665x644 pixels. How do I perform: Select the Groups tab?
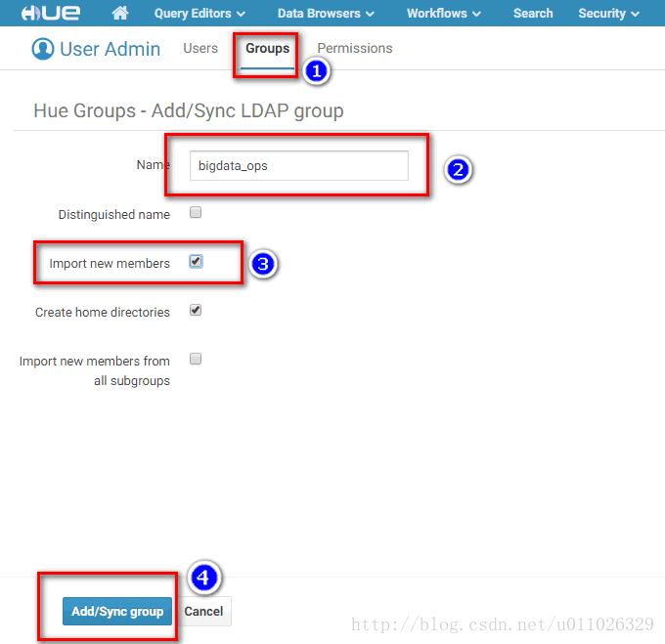pos(268,48)
